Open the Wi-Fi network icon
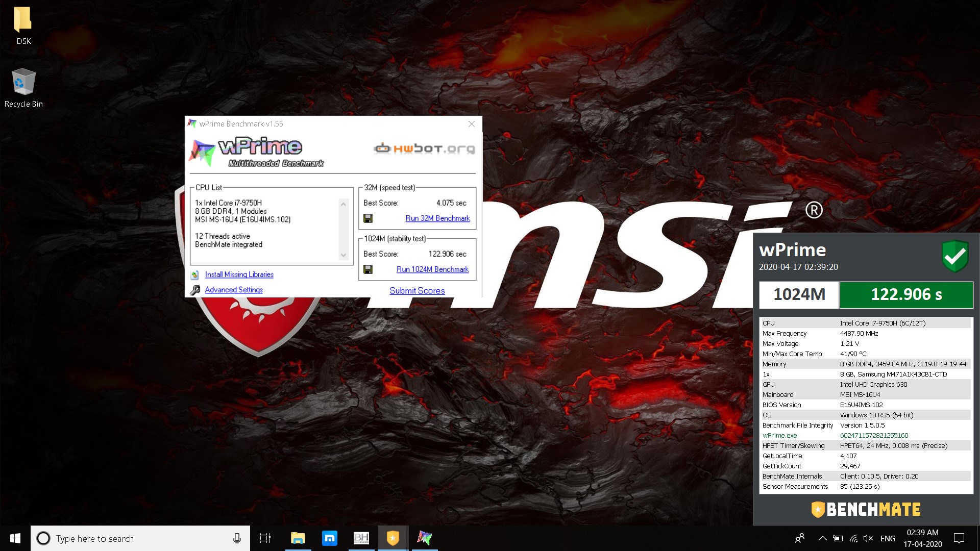980x551 pixels. [x=853, y=538]
